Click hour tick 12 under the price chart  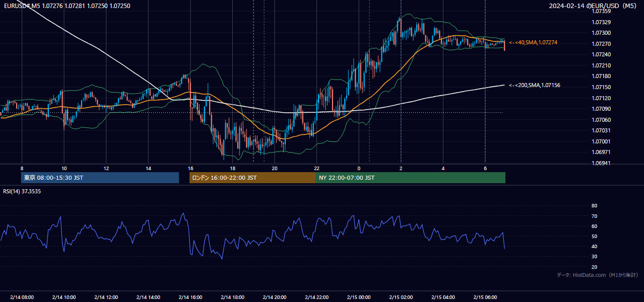pos(106,168)
